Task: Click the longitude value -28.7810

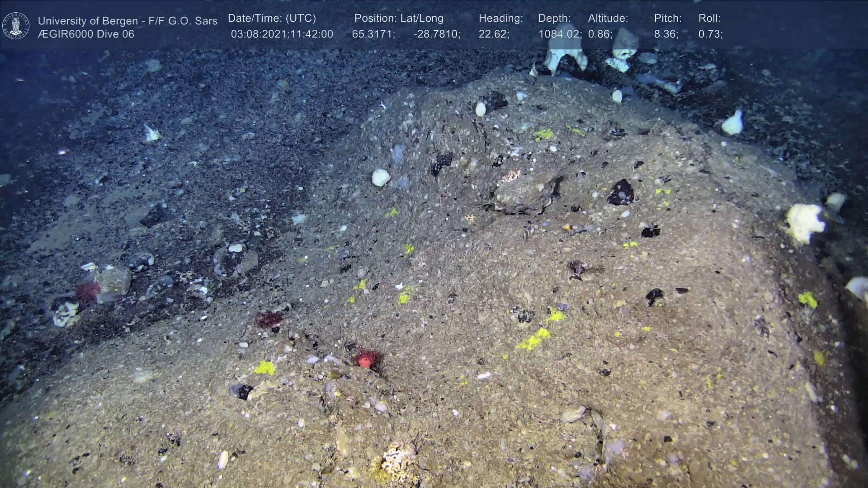Action: click(437, 34)
